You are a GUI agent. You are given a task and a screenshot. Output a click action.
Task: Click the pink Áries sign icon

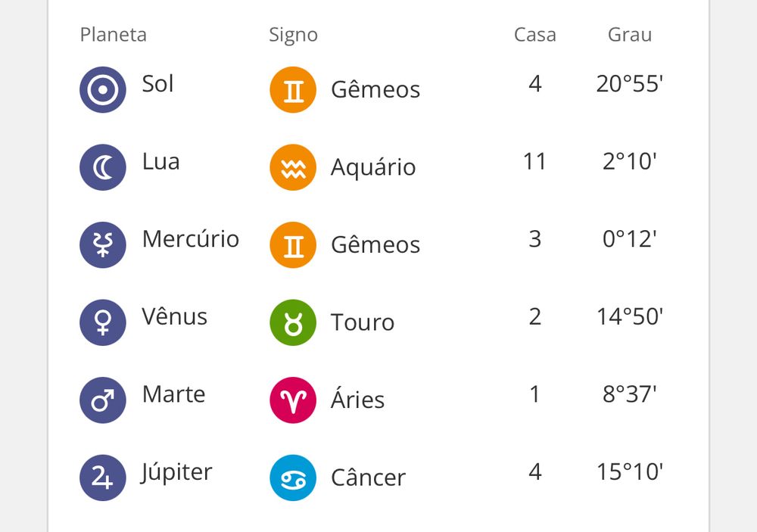click(293, 400)
